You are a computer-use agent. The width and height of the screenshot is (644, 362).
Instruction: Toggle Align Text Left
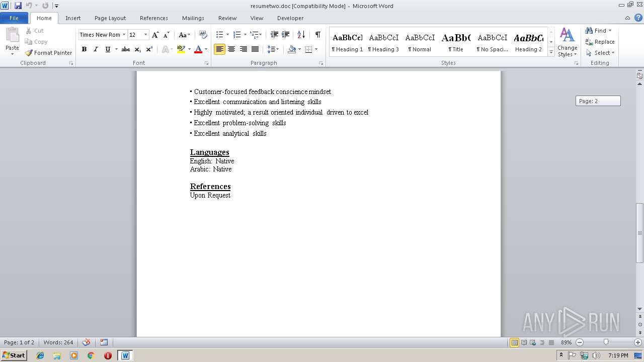click(219, 49)
